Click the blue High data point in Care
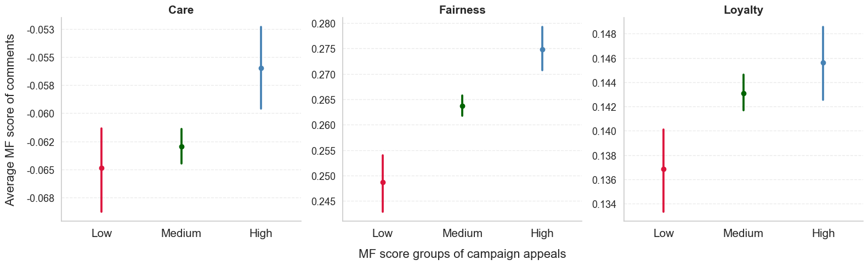The height and width of the screenshot is (265, 868). click(x=261, y=68)
